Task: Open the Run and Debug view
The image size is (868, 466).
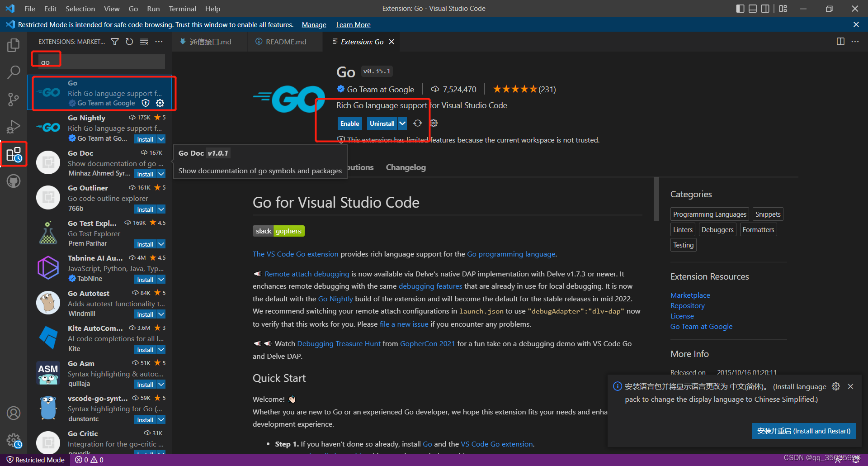Action: [x=14, y=127]
